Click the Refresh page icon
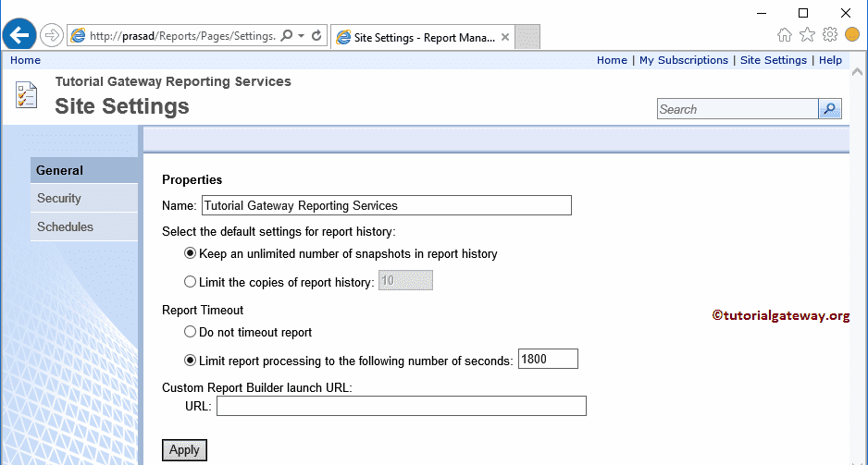 [x=316, y=36]
